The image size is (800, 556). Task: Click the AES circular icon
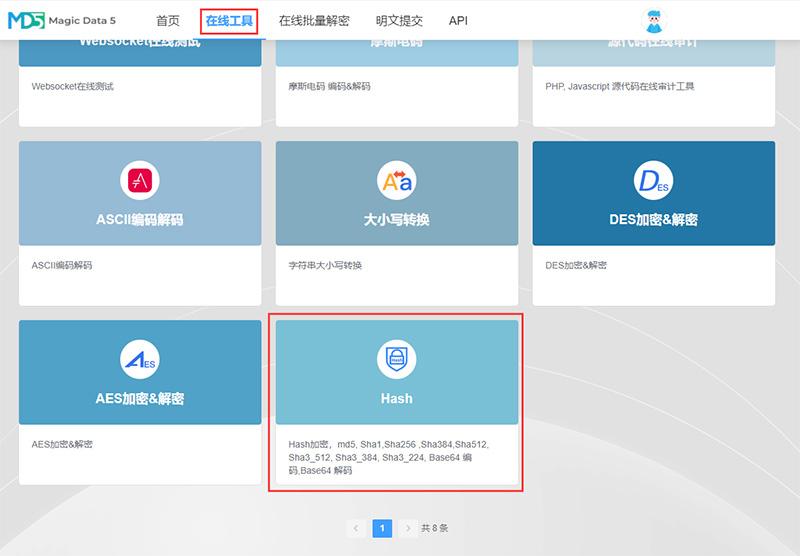pyautogui.click(x=140, y=359)
